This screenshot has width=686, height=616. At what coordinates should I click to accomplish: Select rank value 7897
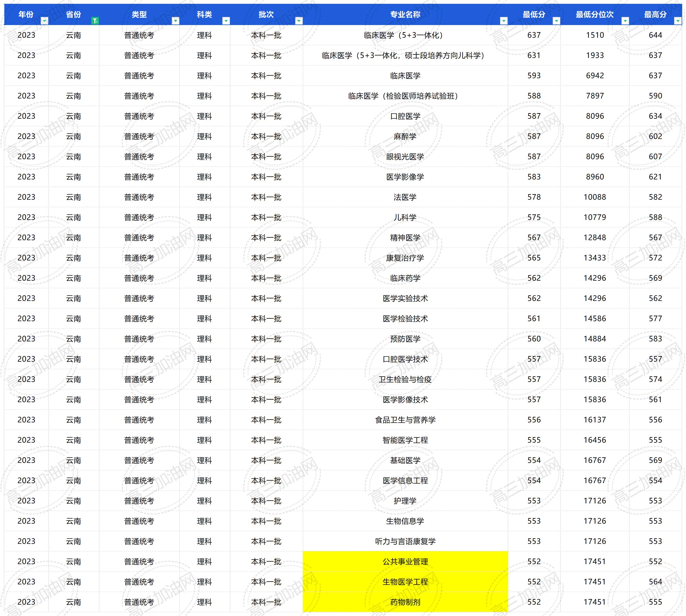595,96
